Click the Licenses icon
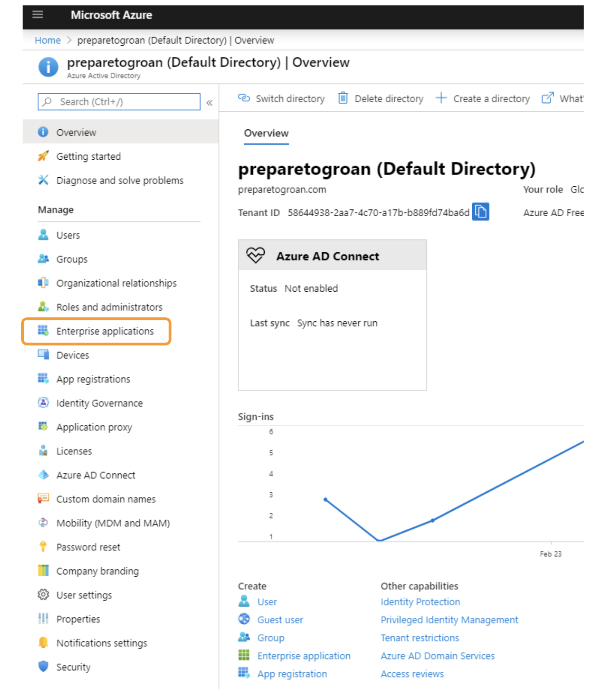This screenshot has height=700, width=589. tap(43, 451)
